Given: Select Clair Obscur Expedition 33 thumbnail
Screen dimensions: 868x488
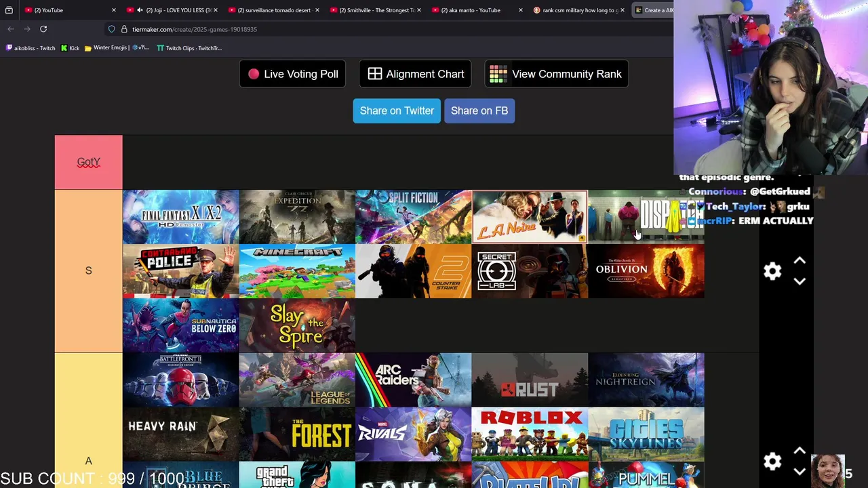Looking at the screenshot, I should pyautogui.click(x=297, y=217).
